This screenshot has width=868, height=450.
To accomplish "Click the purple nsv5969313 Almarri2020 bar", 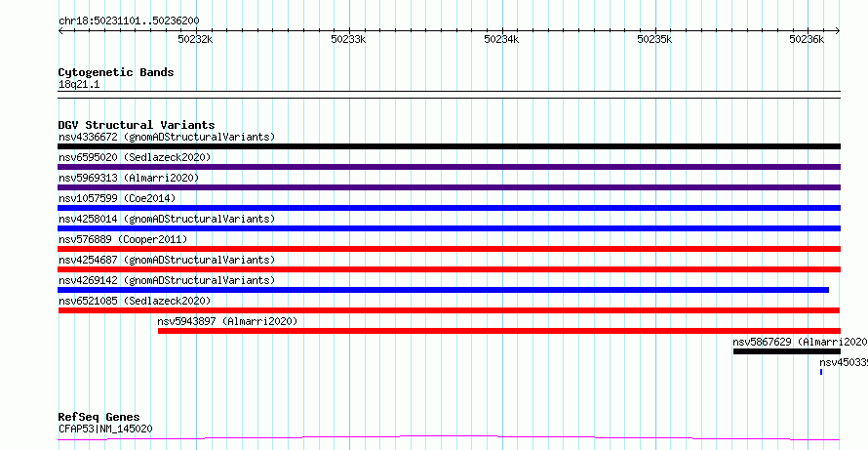I will 449,187.
